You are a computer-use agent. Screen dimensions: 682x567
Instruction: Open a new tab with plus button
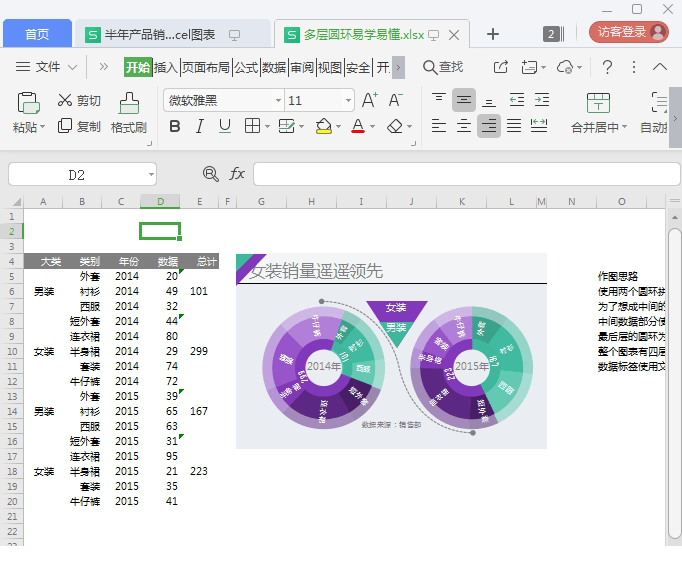click(x=492, y=34)
